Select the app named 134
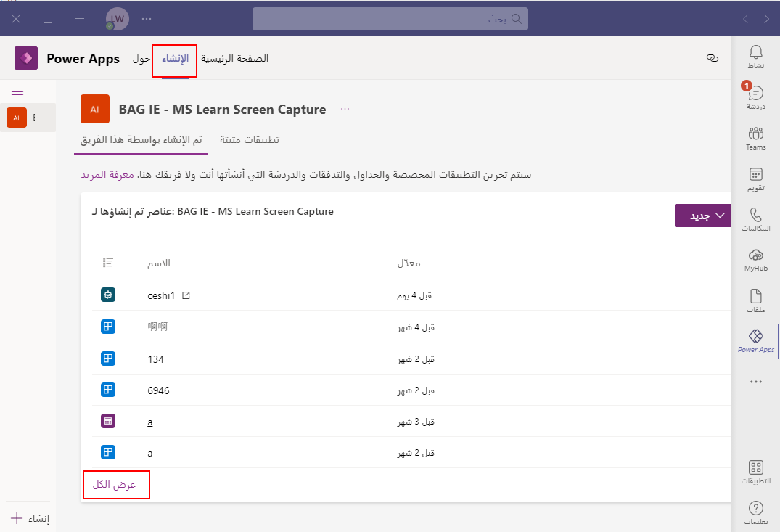This screenshot has height=532, width=780. [156, 359]
